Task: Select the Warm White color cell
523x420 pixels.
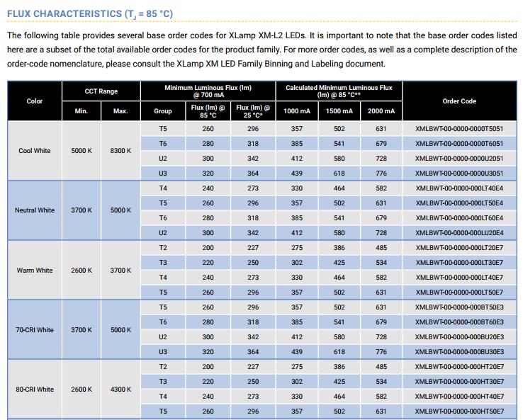Action: [35, 271]
